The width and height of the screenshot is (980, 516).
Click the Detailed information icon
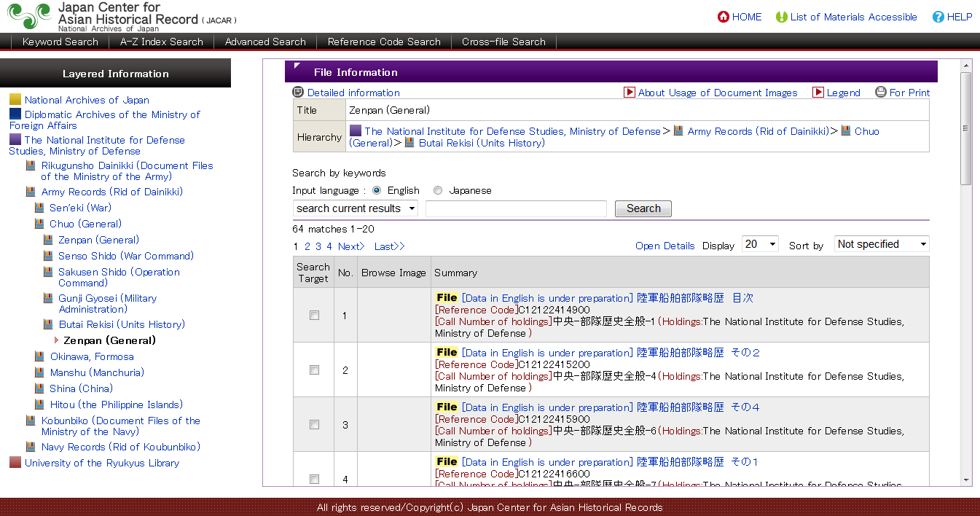tap(298, 92)
